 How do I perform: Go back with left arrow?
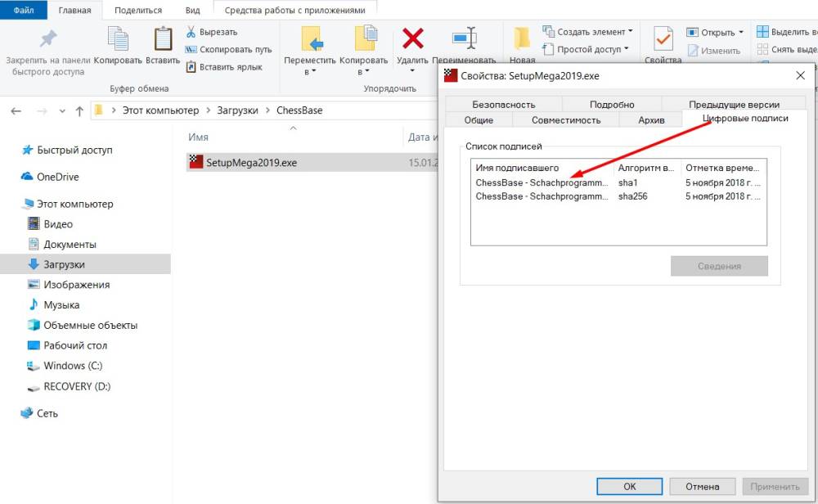[x=16, y=110]
